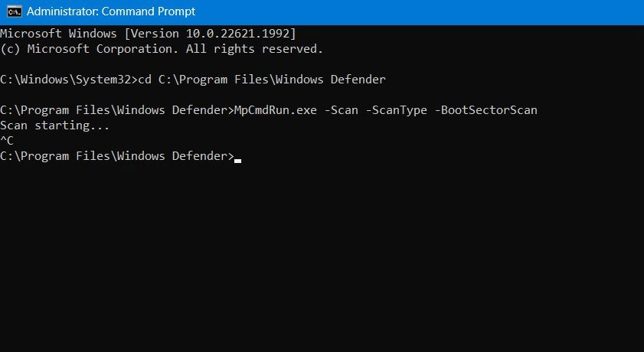Click the last 'C:\Program Files\Windows Defender>' prompt
This screenshot has width=644, height=352.
click(117, 156)
